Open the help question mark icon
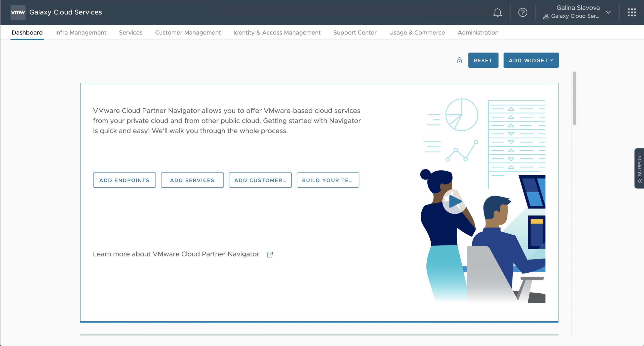644x346 pixels. [x=522, y=12]
